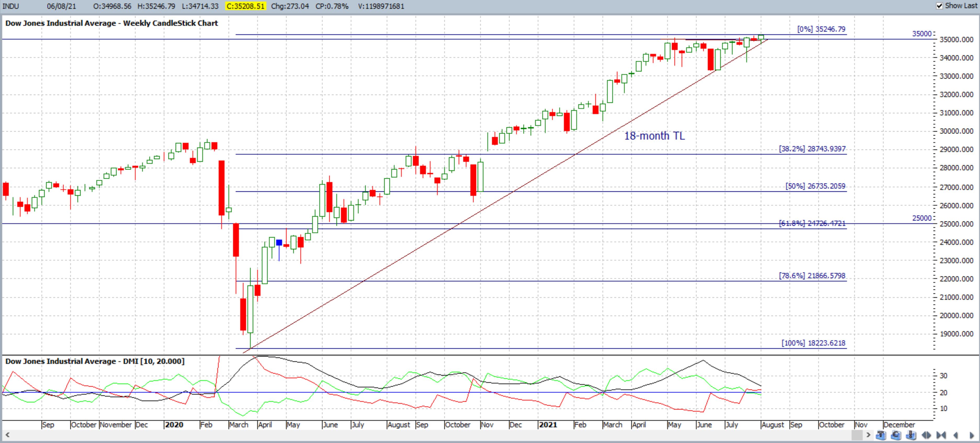Click the expand horizontally double-arrow icon
The width and height of the screenshot is (980, 443).
click(926, 435)
